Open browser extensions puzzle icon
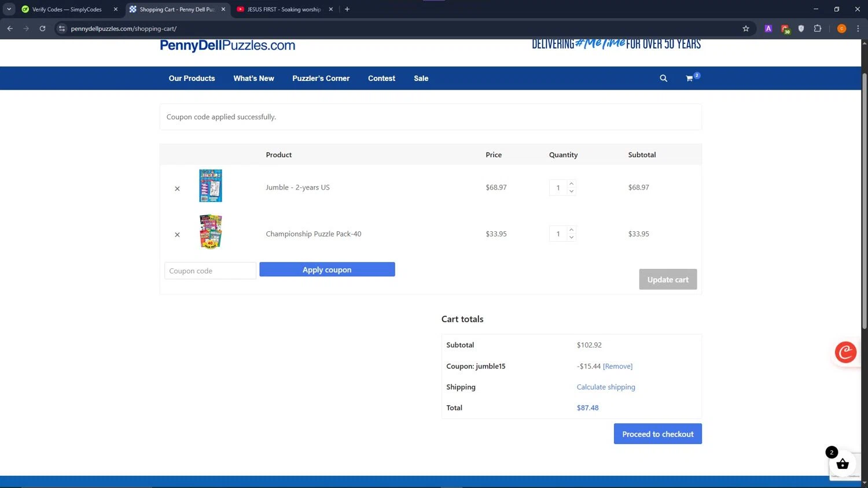 817,28
